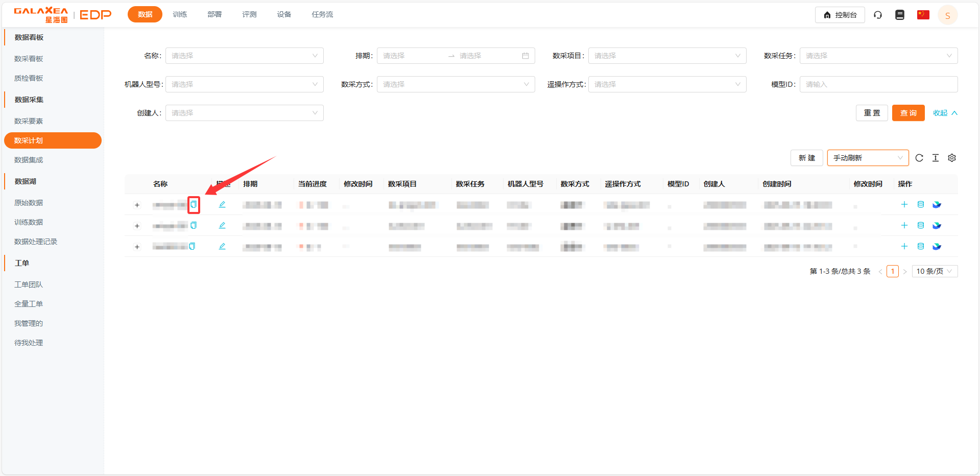Open the 10 条/页 page size dropdown
This screenshot has width=980, height=476.
[x=934, y=271]
